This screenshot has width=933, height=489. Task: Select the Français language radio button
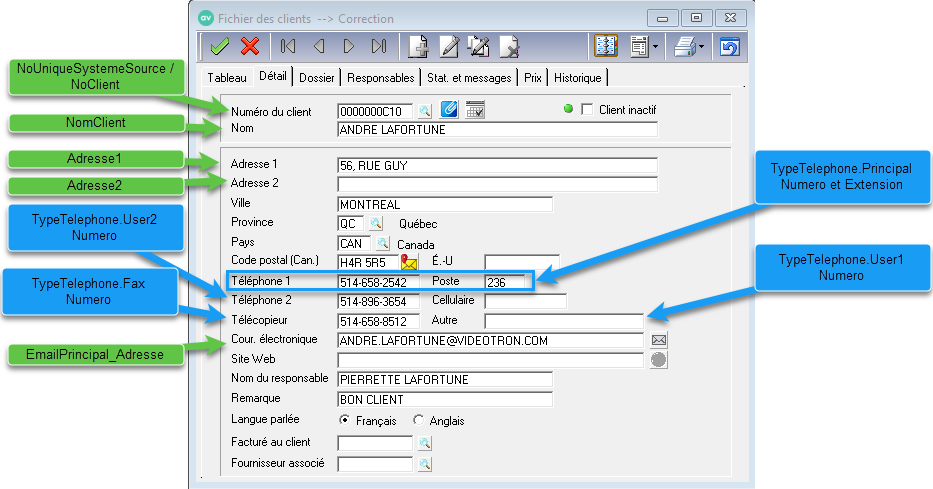(x=345, y=420)
